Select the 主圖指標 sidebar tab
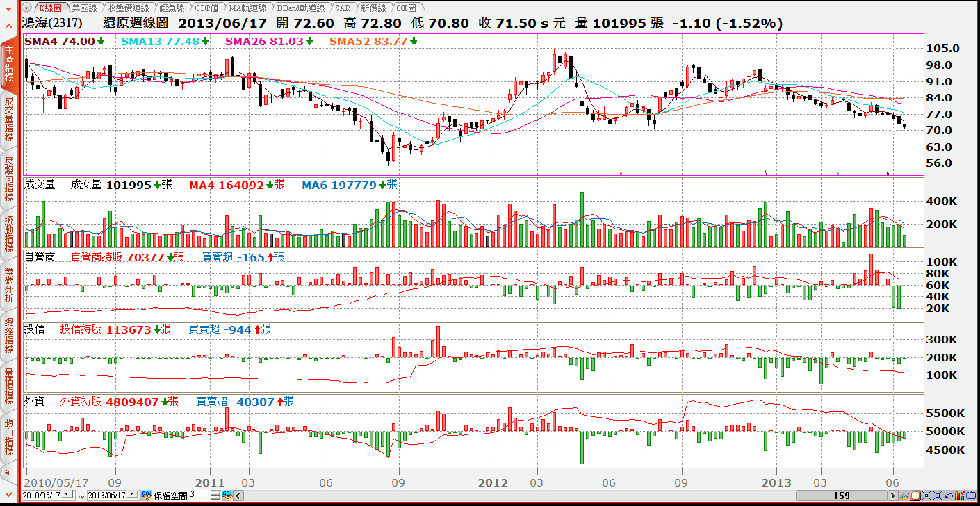The height and width of the screenshot is (506, 980). (8, 65)
